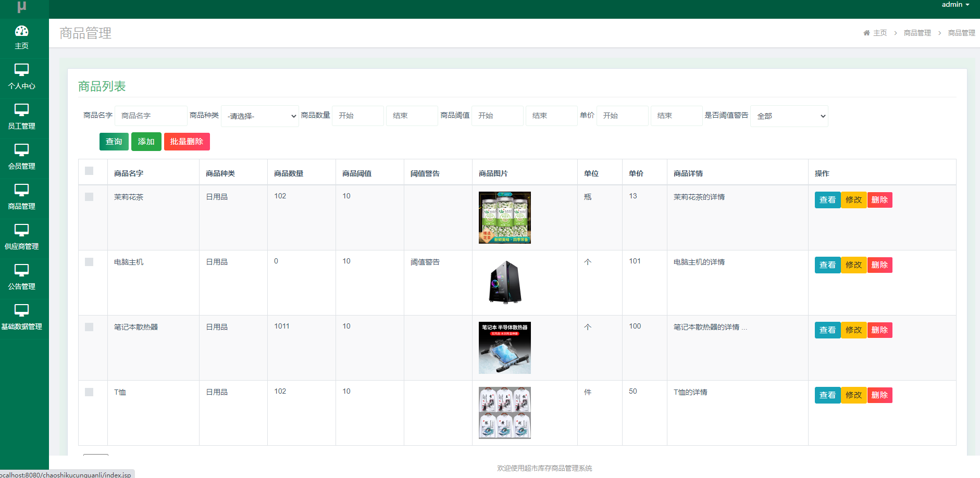980x478 pixels.
Task: Open the 商品种类 dropdown selector
Action: pos(259,116)
